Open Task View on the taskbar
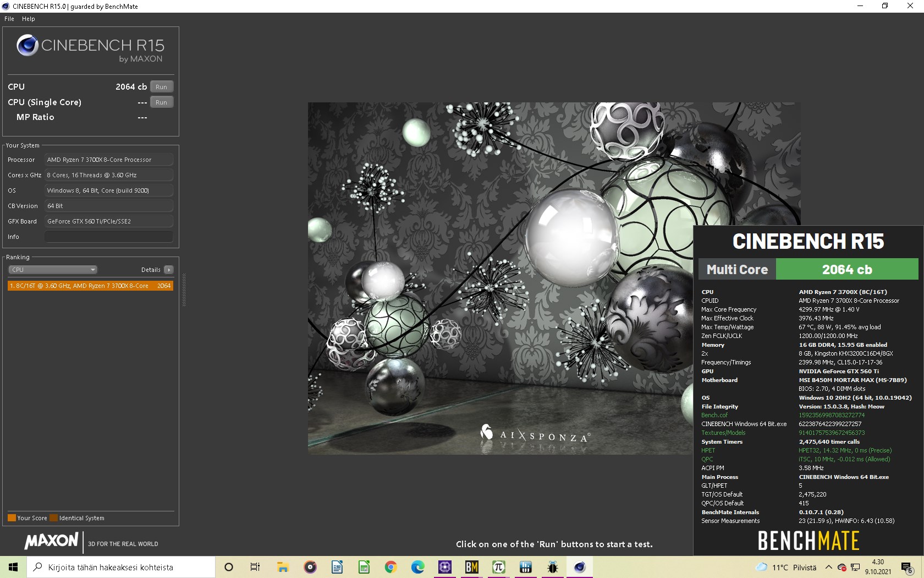The image size is (924, 578). pos(255,567)
